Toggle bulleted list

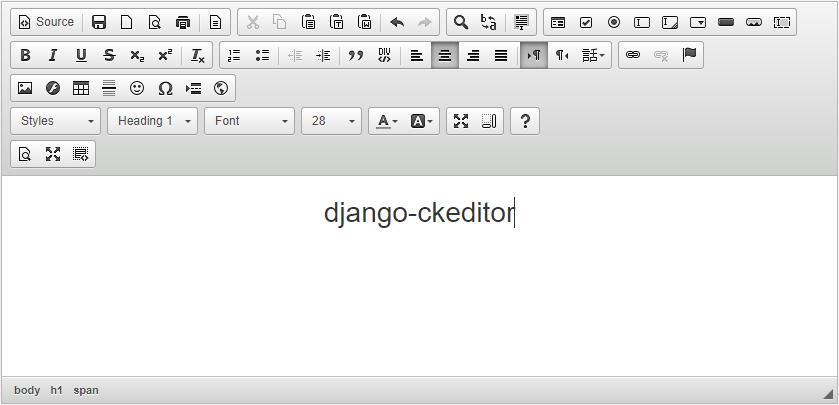(262, 55)
